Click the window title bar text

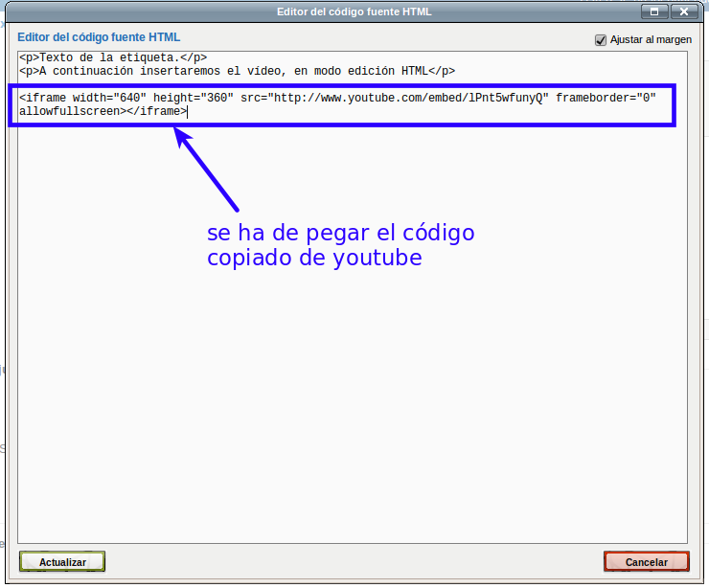point(353,11)
